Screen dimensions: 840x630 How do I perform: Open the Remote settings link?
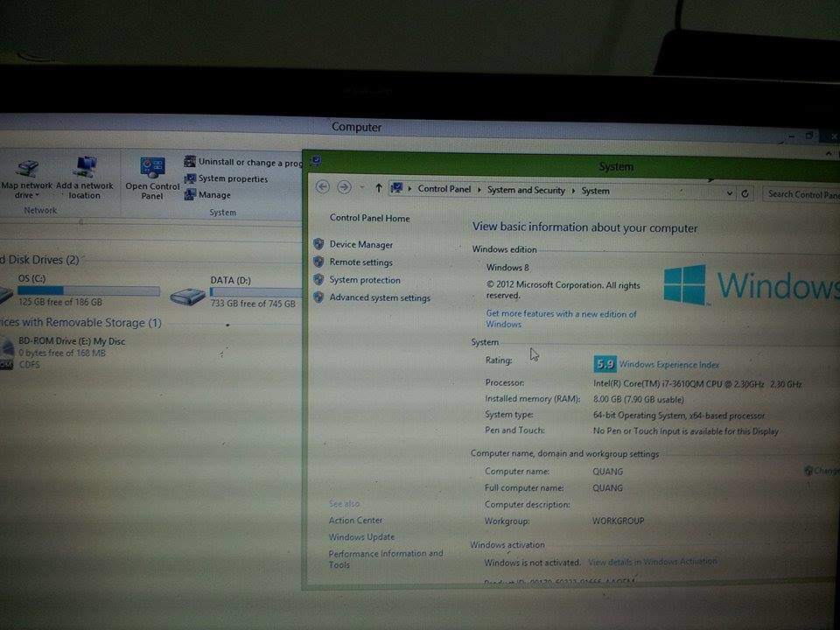pyautogui.click(x=361, y=262)
